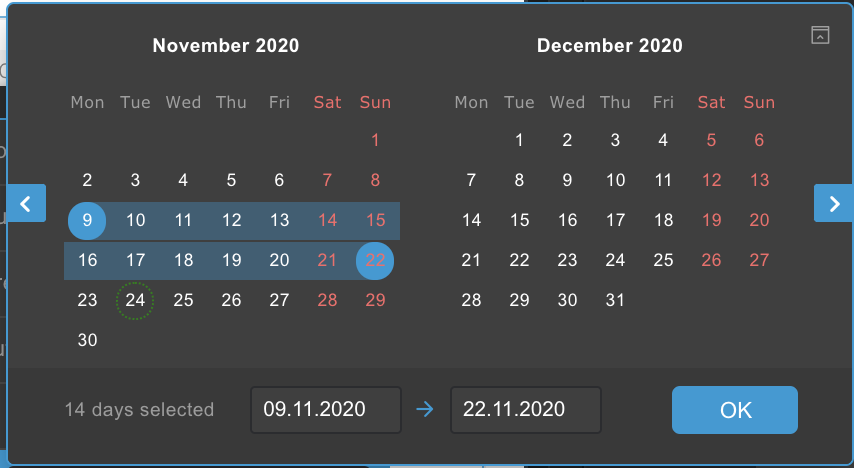Click the November 2020 month title

click(x=226, y=46)
